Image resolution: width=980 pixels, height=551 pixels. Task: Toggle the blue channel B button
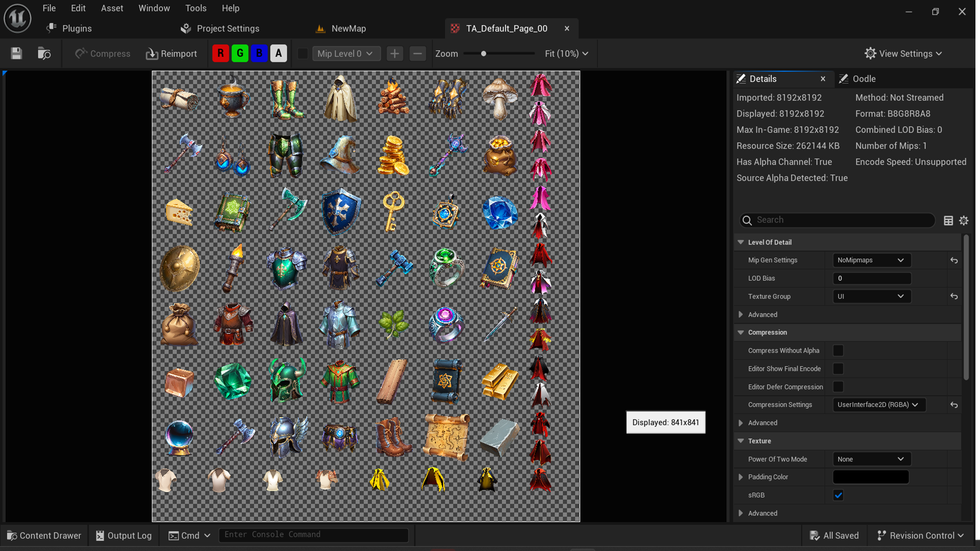coord(259,53)
